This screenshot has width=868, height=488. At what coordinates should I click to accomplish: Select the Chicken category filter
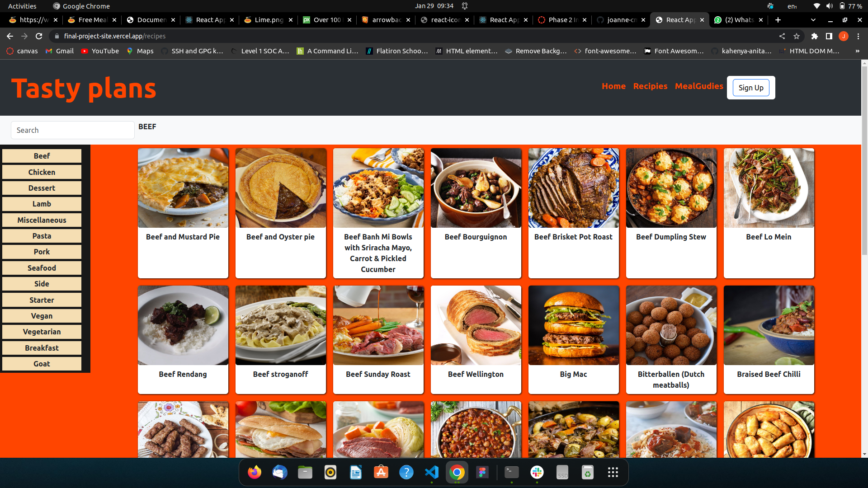point(42,172)
